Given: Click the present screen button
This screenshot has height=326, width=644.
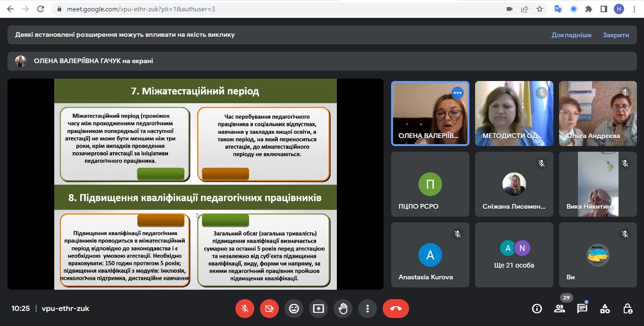Looking at the screenshot, I should click(318, 309).
